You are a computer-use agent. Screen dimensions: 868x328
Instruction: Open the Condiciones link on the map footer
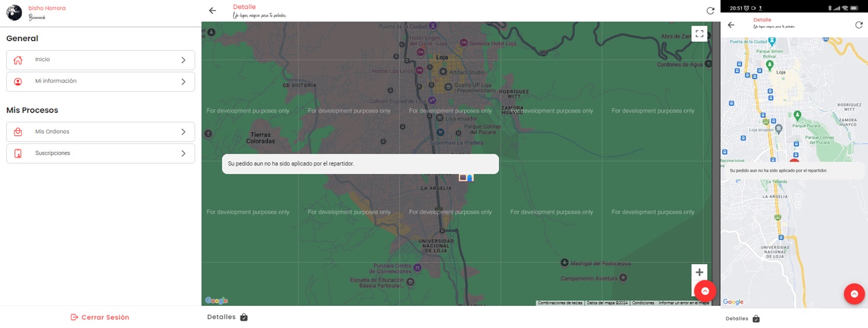click(643, 303)
